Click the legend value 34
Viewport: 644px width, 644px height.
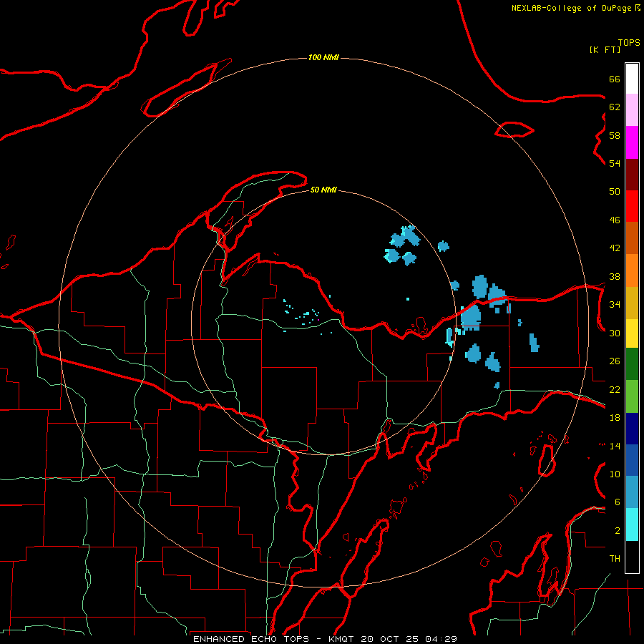click(615, 305)
